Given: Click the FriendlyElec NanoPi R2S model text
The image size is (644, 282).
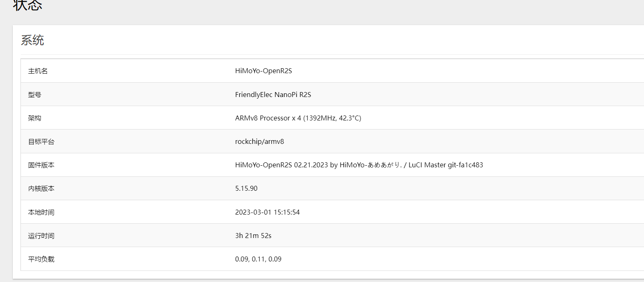Looking at the screenshot, I should [273, 95].
